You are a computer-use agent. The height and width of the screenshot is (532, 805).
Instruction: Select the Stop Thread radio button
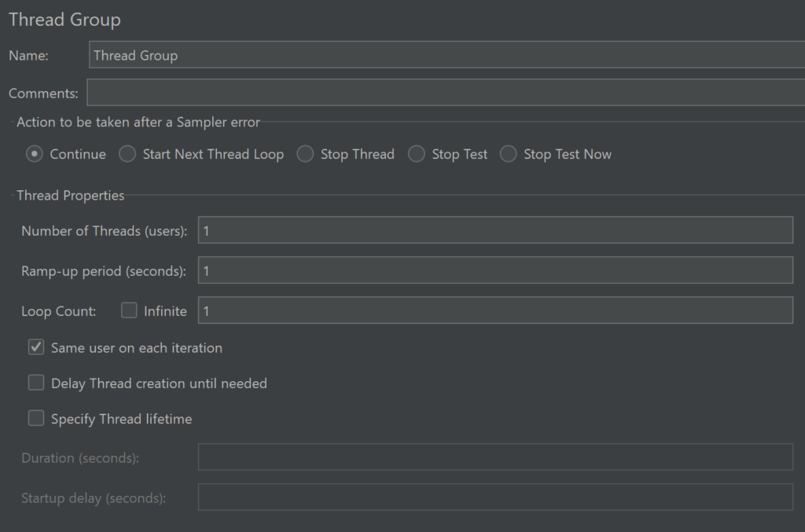click(x=305, y=154)
